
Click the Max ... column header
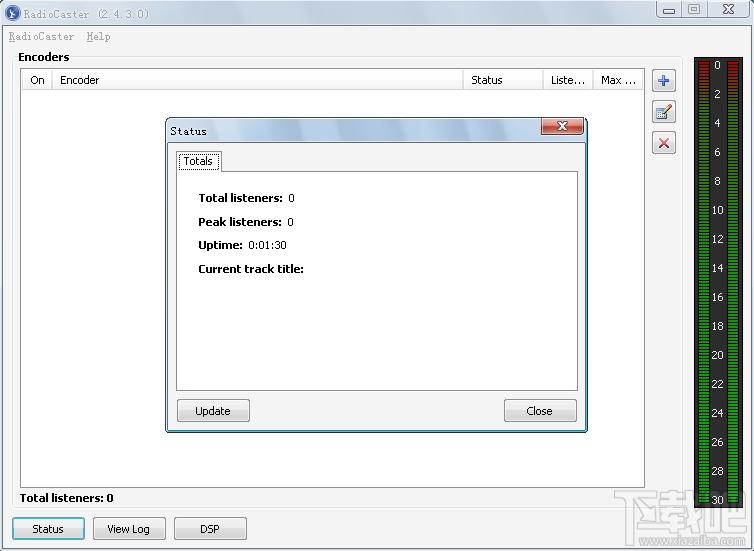coord(618,80)
